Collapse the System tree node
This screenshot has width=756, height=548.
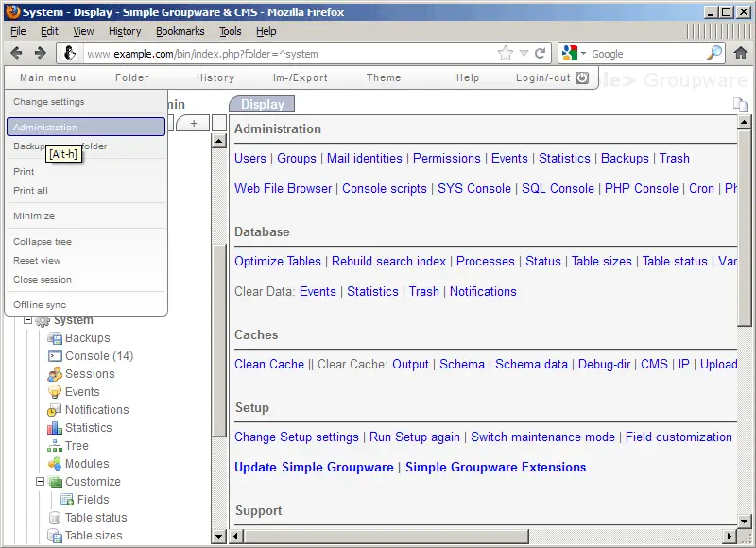coord(28,320)
